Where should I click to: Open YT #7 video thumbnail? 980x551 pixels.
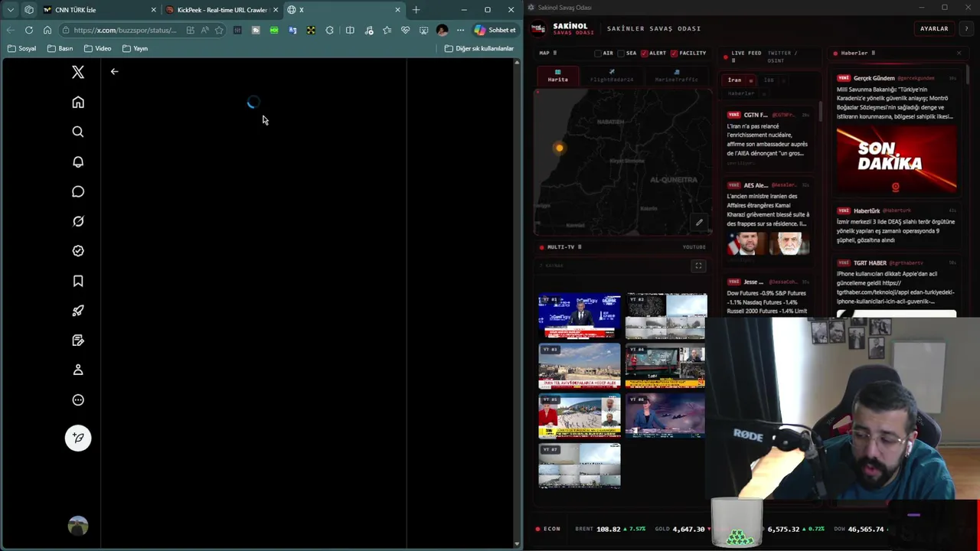pos(580,465)
